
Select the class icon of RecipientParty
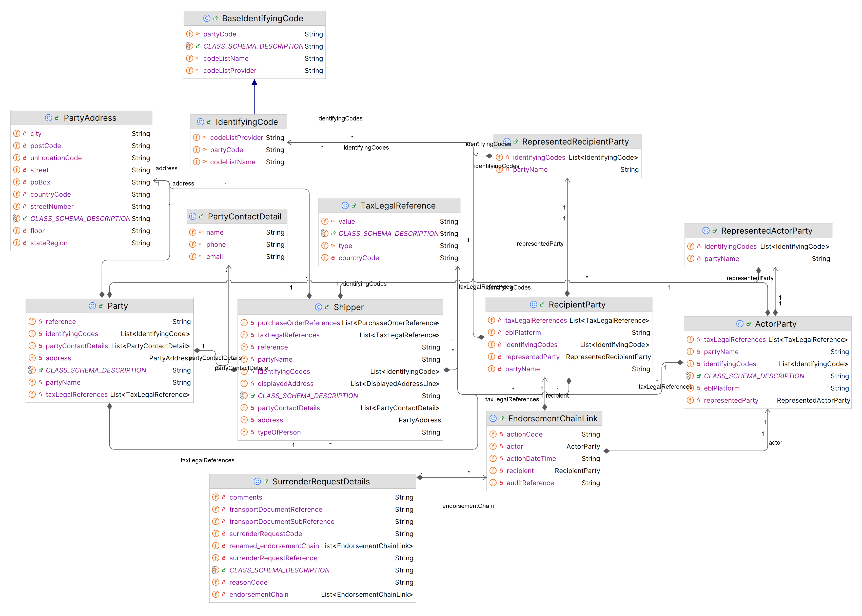click(533, 305)
